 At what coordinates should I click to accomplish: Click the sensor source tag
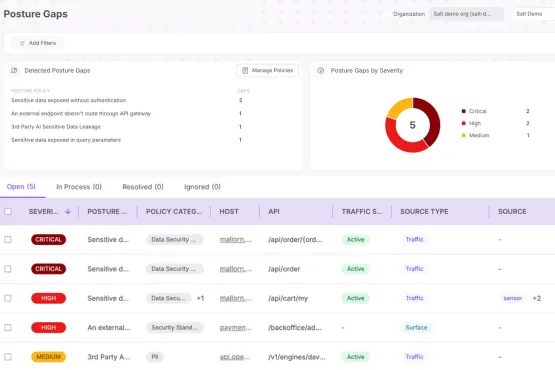click(513, 298)
